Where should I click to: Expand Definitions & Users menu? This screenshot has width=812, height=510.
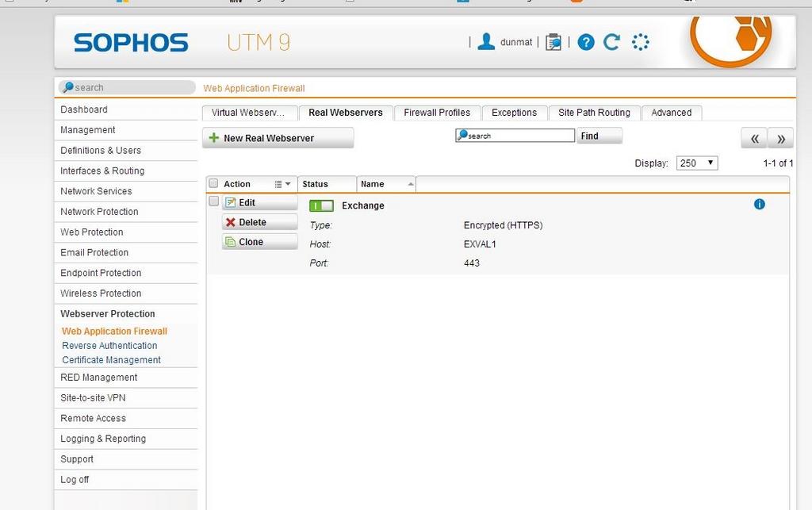coord(126,151)
